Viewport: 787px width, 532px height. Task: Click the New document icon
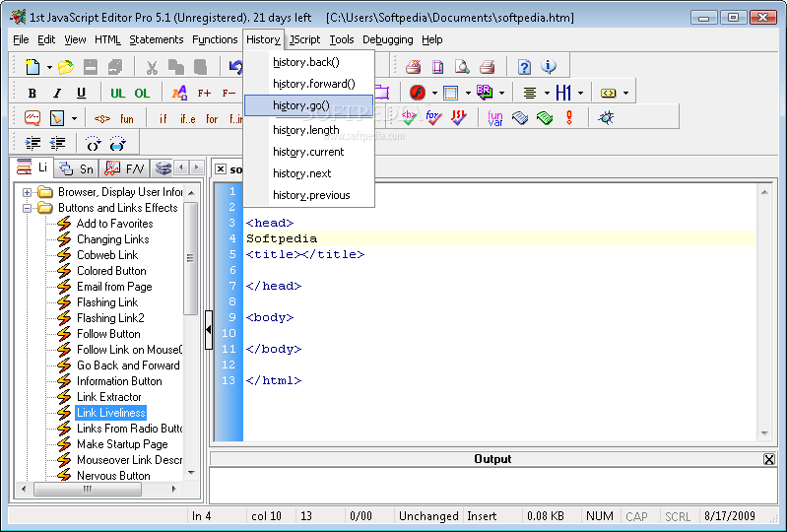click(33, 67)
